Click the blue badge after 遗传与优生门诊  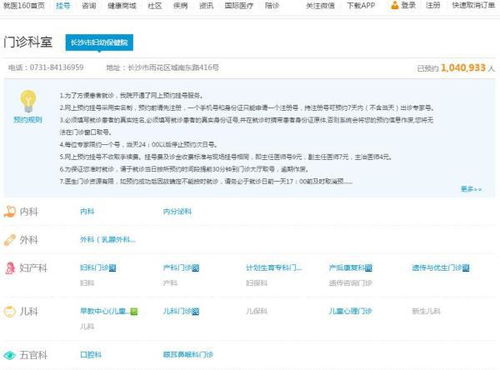[x=466, y=268]
